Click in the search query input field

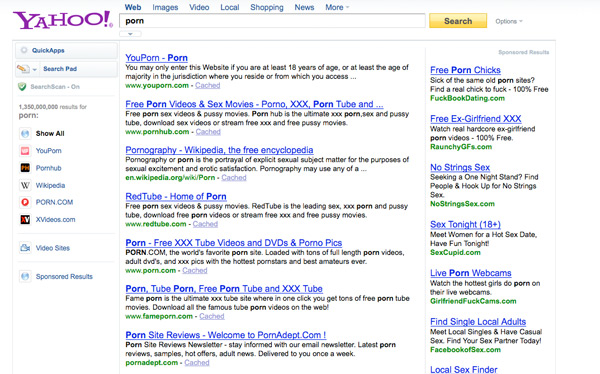click(272, 21)
